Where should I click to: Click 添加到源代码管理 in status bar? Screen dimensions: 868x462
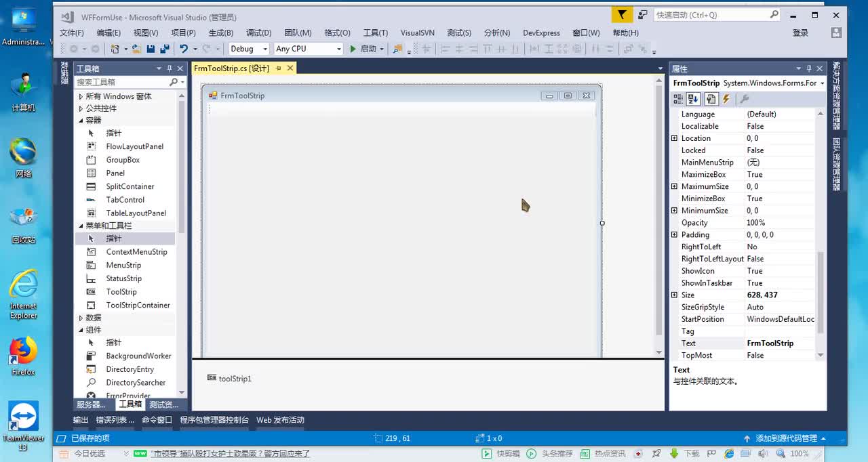click(787, 438)
